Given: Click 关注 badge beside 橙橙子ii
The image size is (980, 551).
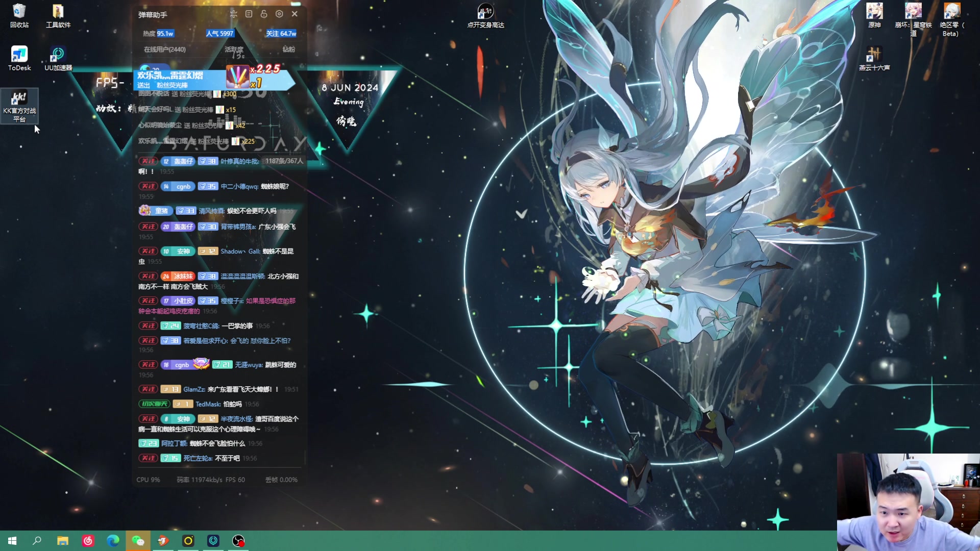Looking at the screenshot, I should tap(148, 300).
